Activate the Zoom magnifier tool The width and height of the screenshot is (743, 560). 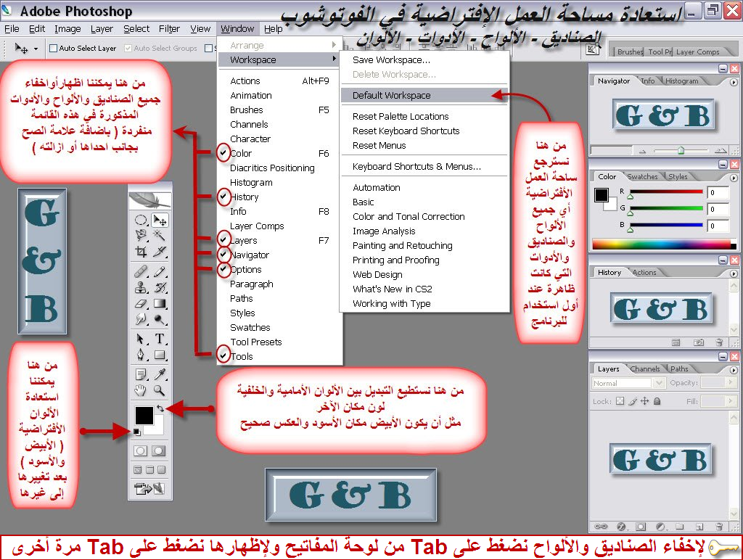pos(159,391)
